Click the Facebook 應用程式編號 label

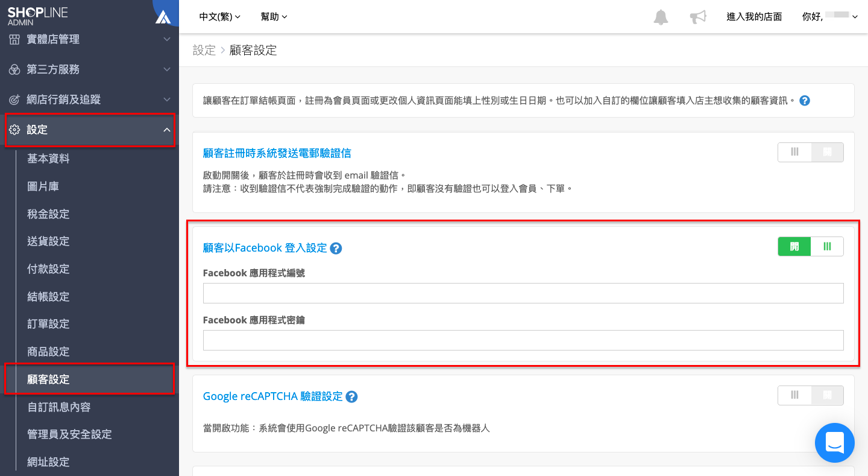click(x=254, y=273)
